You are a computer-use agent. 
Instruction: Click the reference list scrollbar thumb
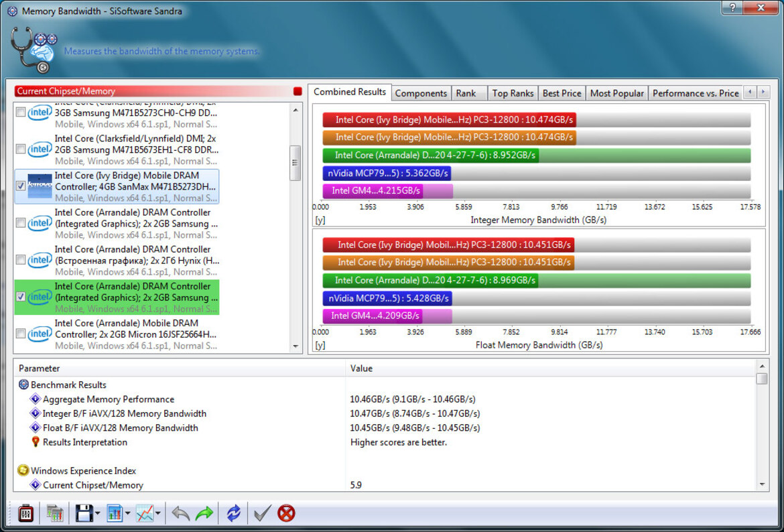295,163
